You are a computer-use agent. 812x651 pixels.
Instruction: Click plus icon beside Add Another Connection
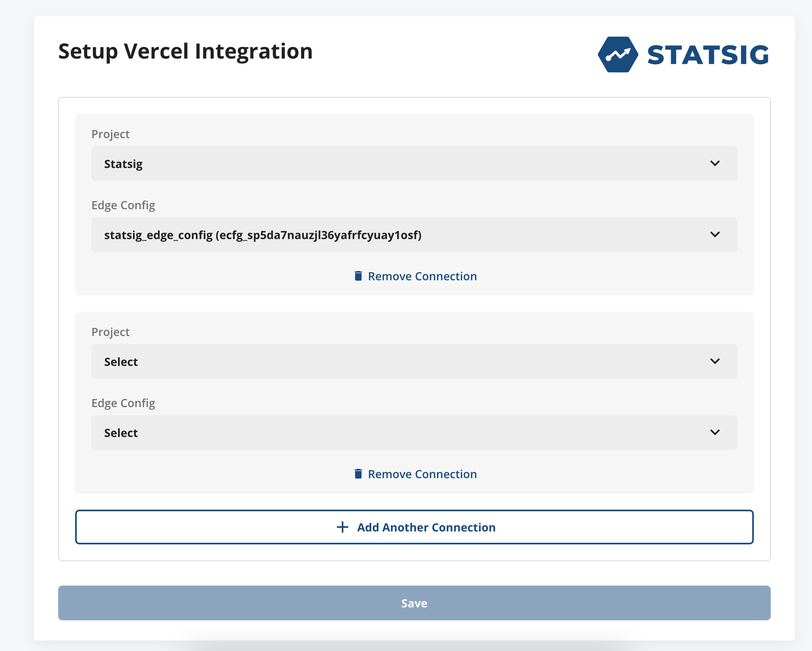(x=342, y=527)
